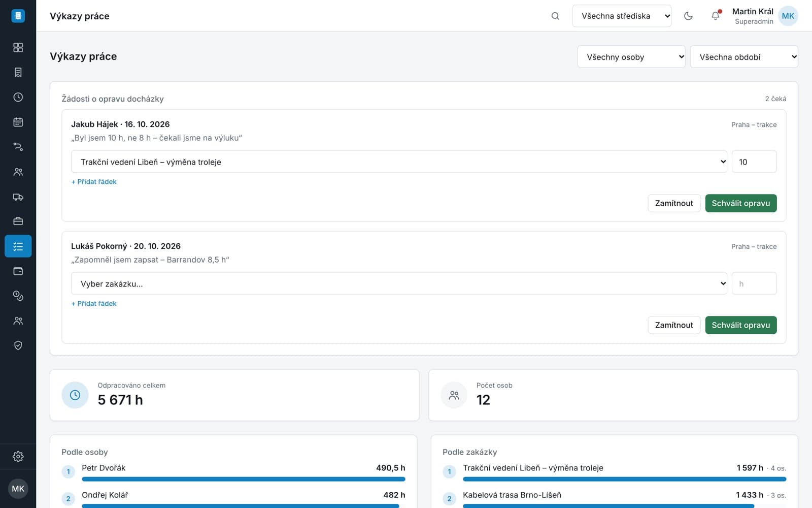Select the active checklist sidebar icon
This screenshot has height=508, width=812.
point(18,246)
